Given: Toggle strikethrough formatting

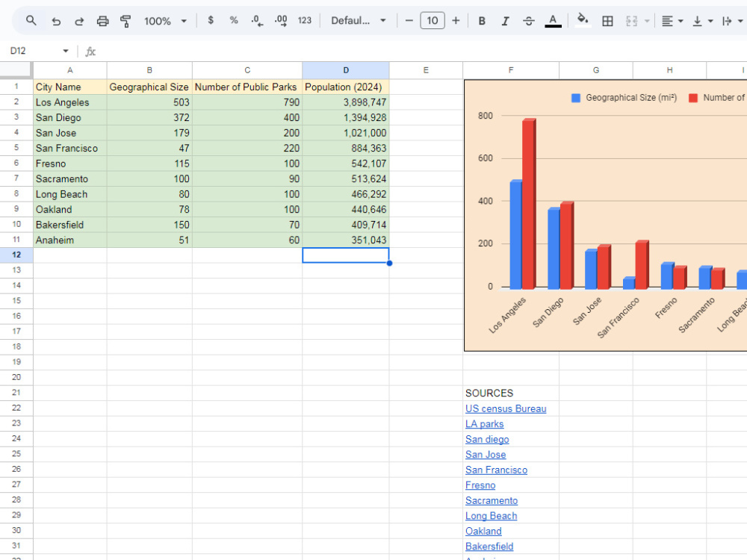Looking at the screenshot, I should [x=528, y=21].
